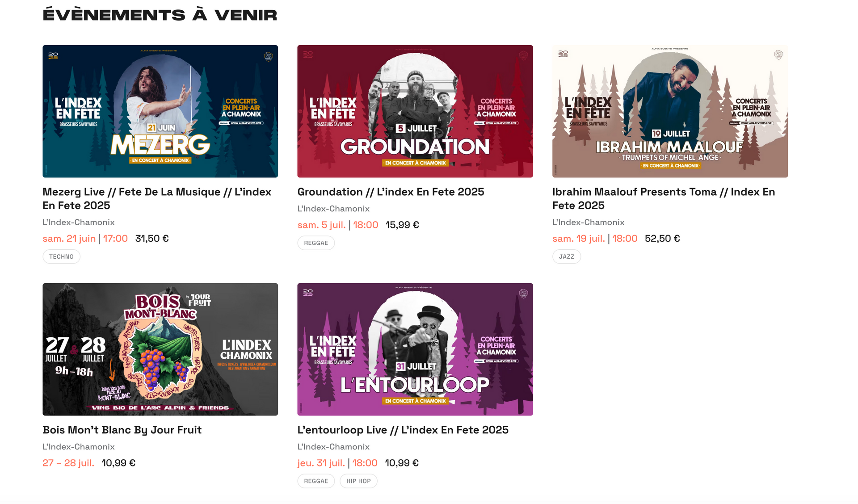Screen dimensions: 858x504
Task: Click the 27 – 28 juil. date text
Action: point(68,463)
